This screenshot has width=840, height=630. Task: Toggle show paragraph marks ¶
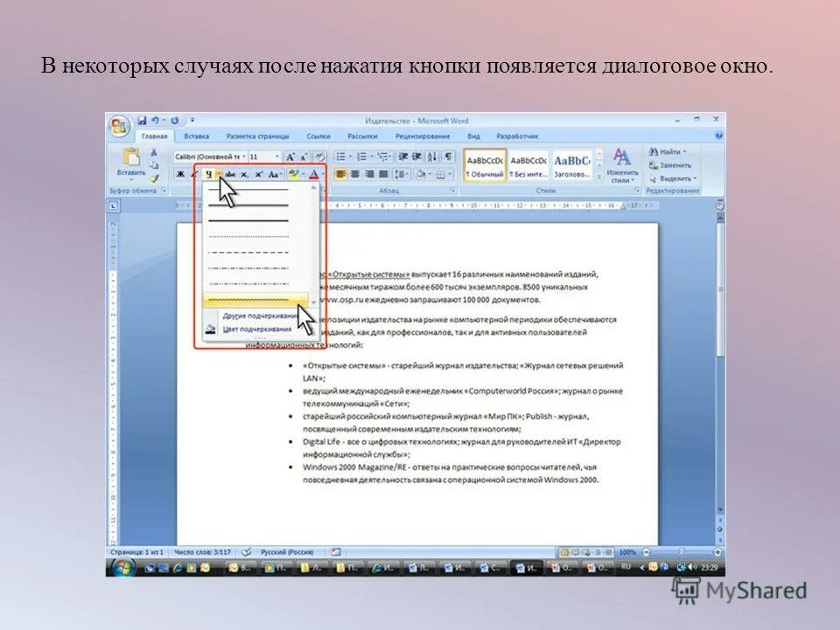coord(448,157)
